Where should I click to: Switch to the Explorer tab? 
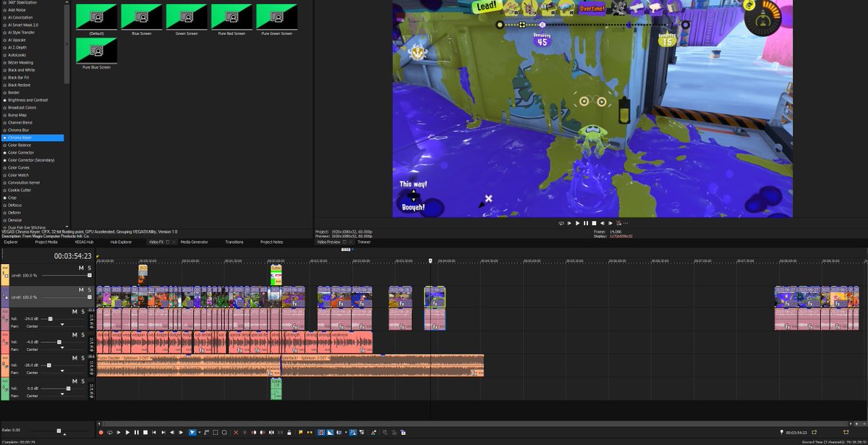pos(11,242)
